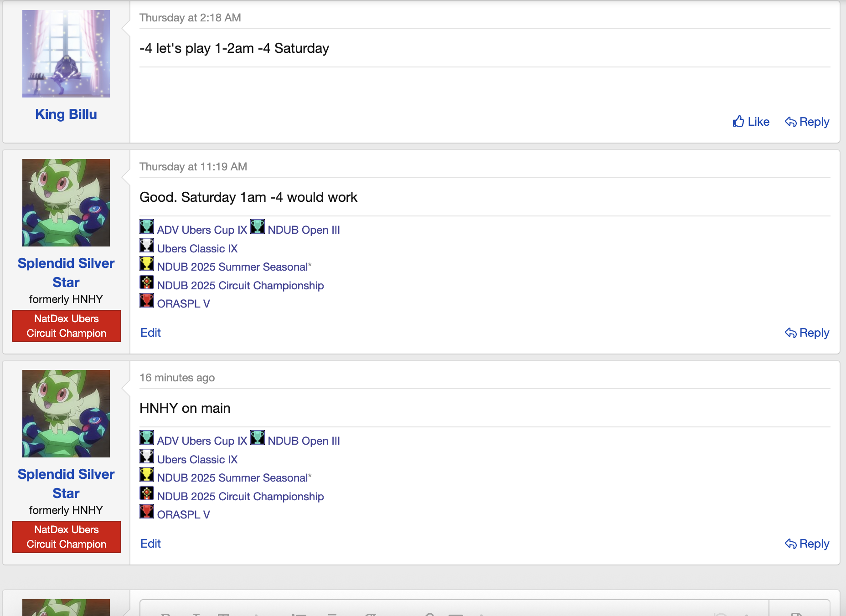
Task: Open Ubers Classic IX link in last post
Action: (x=197, y=460)
